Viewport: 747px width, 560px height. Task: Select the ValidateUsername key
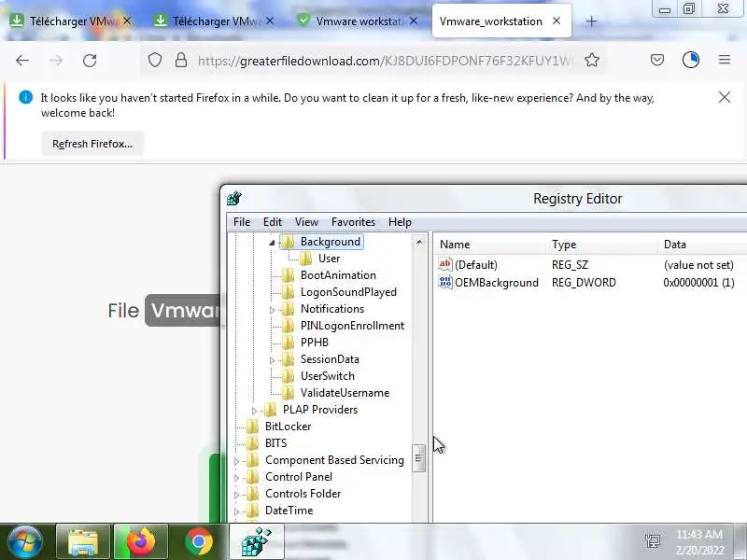(x=345, y=393)
